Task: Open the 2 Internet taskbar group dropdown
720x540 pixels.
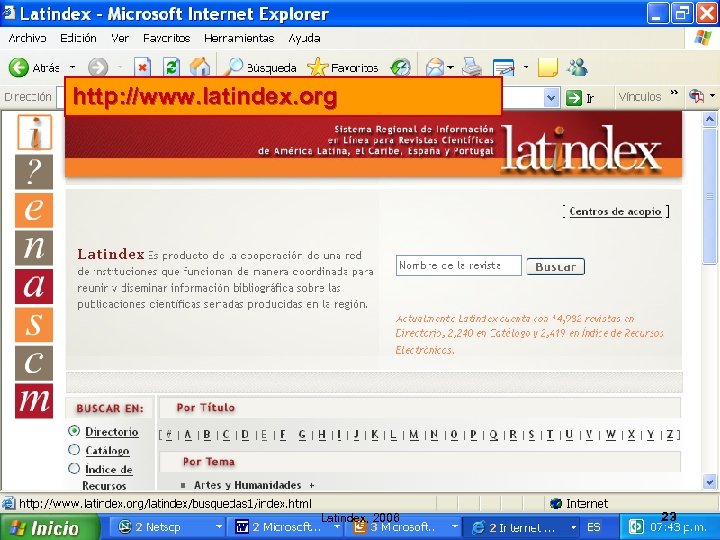Action: pos(574,527)
